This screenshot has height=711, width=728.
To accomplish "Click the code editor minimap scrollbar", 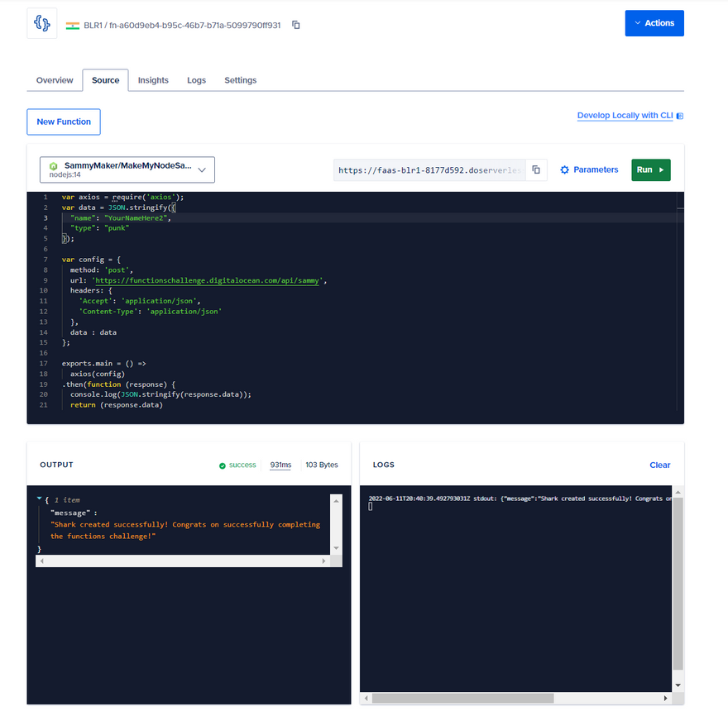I will (680, 301).
